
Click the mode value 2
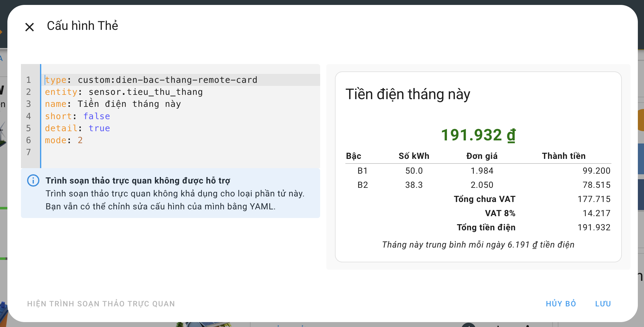(80, 140)
